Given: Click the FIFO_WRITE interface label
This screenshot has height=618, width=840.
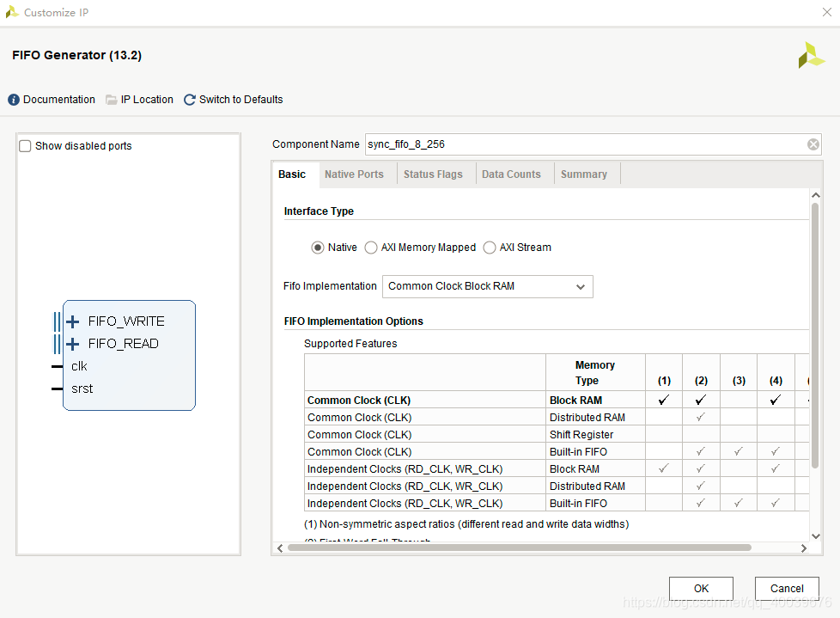Looking at the screenshot, I should coord(126,321).
